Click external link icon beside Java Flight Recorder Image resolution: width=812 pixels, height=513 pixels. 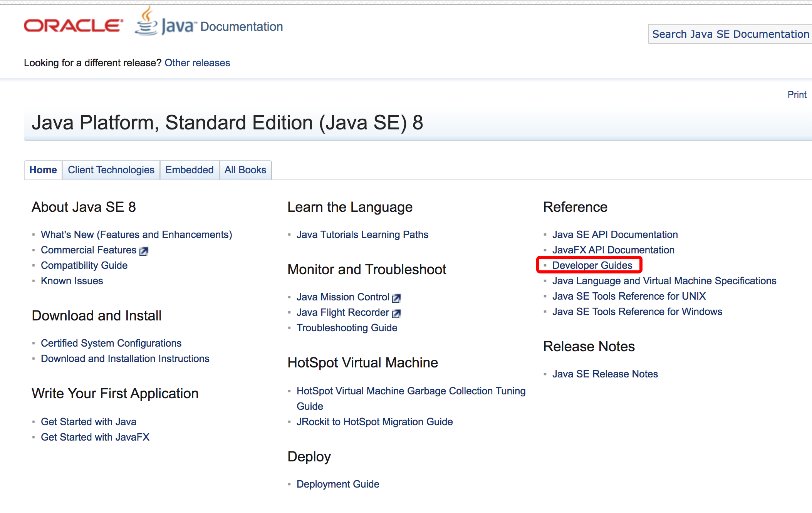point(396,313)
